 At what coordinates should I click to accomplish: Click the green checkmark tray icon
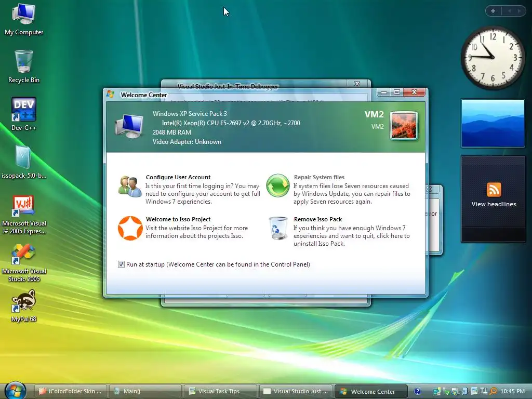[446, 392]
